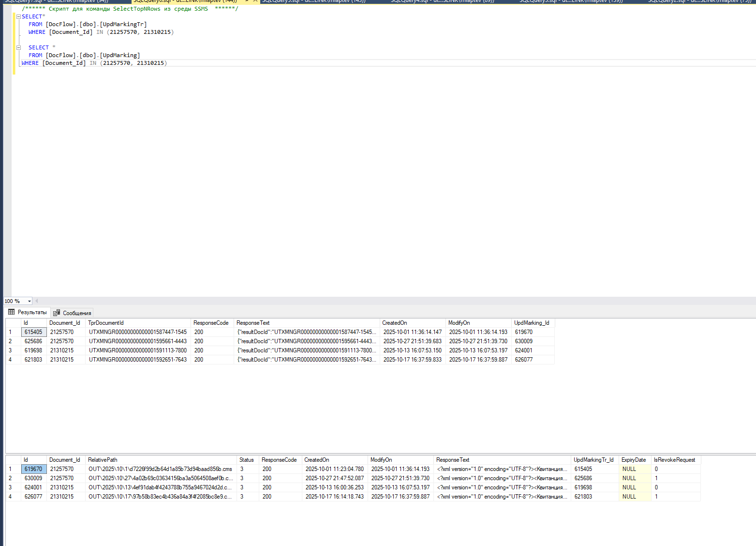The height and width of the screenshot is (546, 756).
Task: Switch to the Сообщения tab
Action: pos(72,313)
